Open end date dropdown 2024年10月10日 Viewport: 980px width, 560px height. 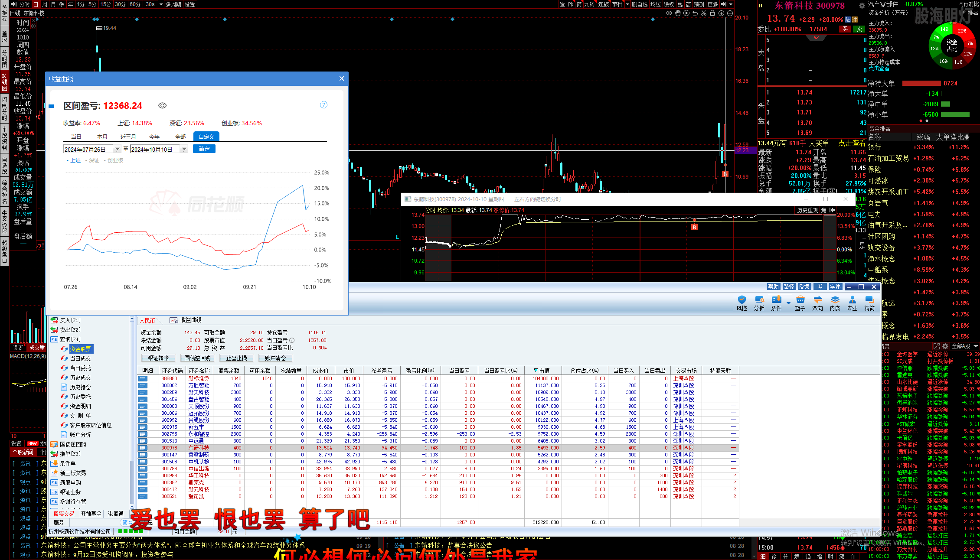(x=184, y=149)
